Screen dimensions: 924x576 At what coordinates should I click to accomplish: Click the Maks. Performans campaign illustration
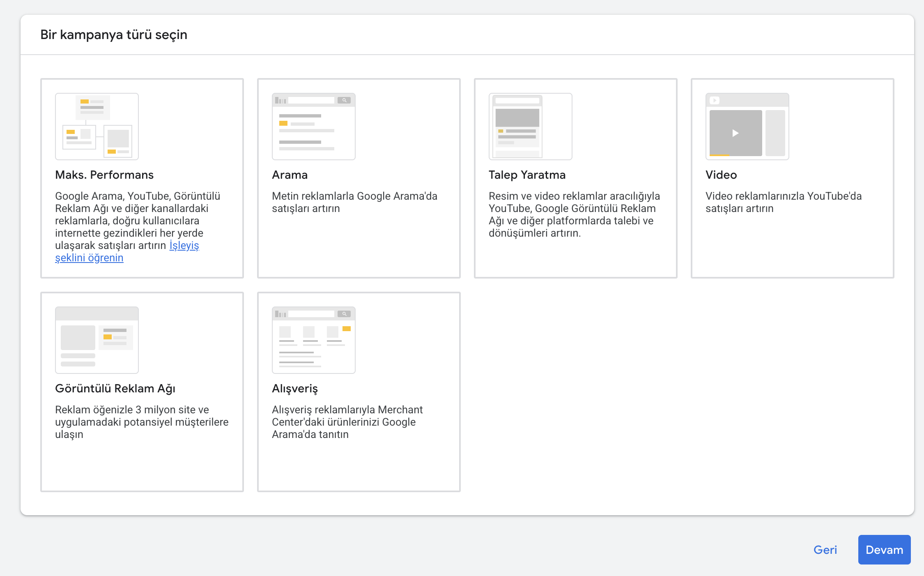(97, 127)
